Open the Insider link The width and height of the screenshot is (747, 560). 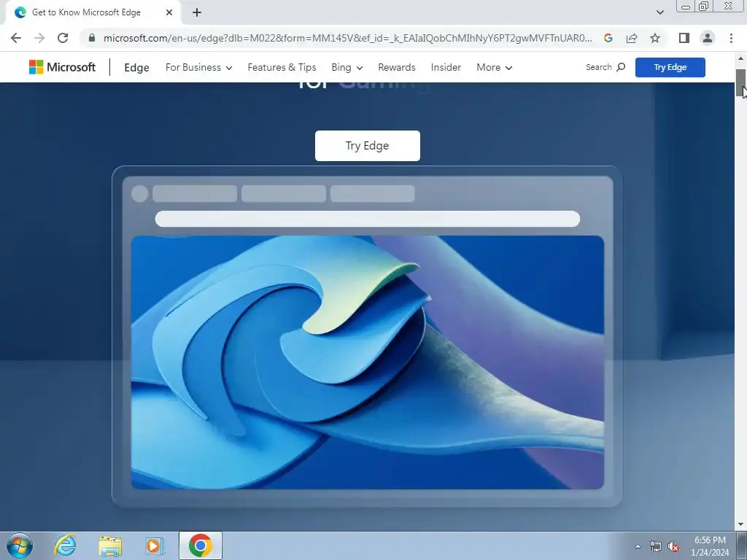point(446,68)
